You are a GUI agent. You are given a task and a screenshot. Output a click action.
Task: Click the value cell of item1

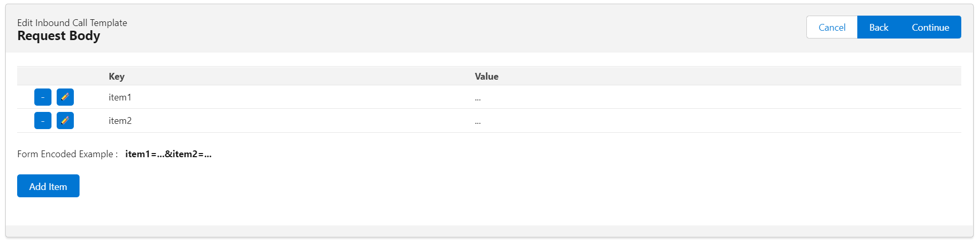pyautogui.click(x=478, y=98)
